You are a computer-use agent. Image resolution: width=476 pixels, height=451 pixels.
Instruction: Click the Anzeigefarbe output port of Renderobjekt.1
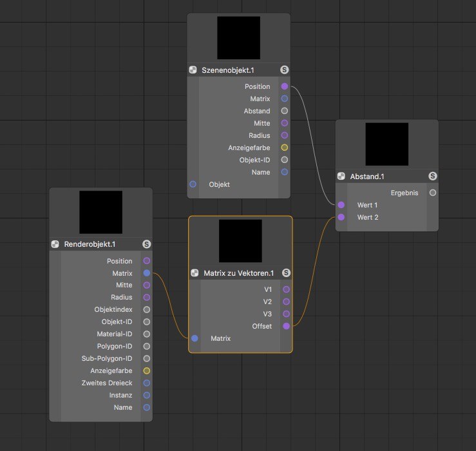(147, 370)
